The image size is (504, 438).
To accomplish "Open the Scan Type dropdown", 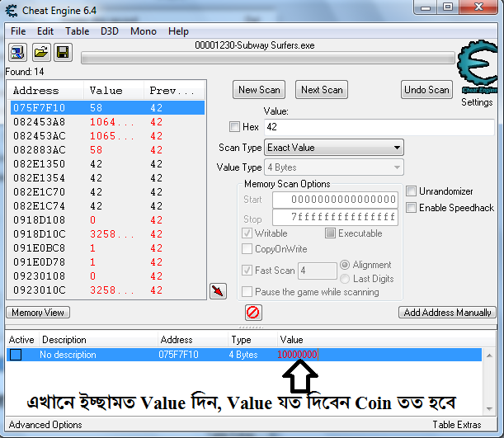I will pos(334,148).
